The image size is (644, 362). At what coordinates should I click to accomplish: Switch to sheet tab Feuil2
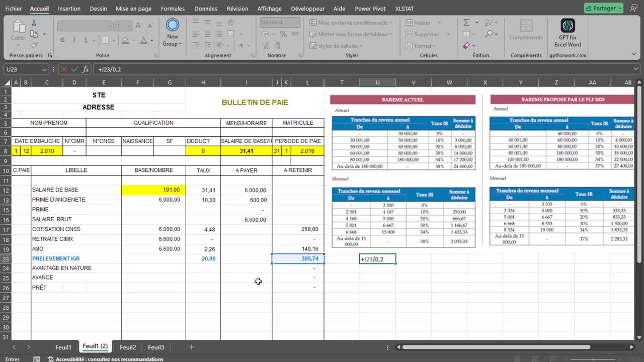coord(128,347)
